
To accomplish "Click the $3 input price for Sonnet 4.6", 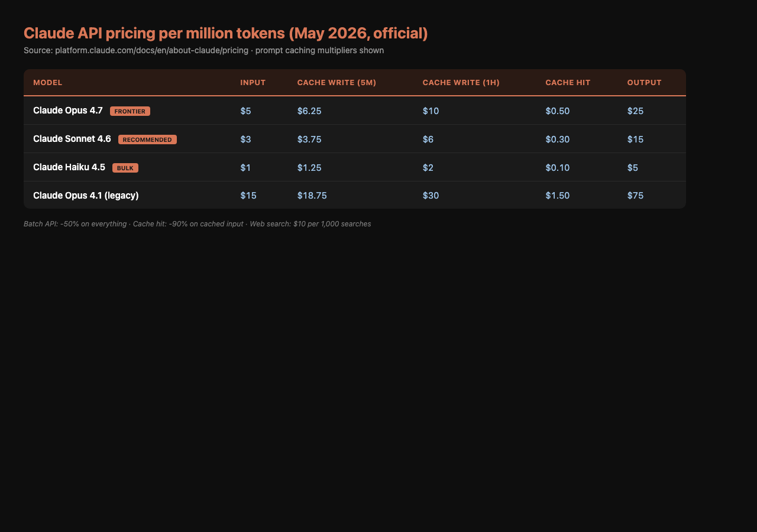I will tap(245, 139).
